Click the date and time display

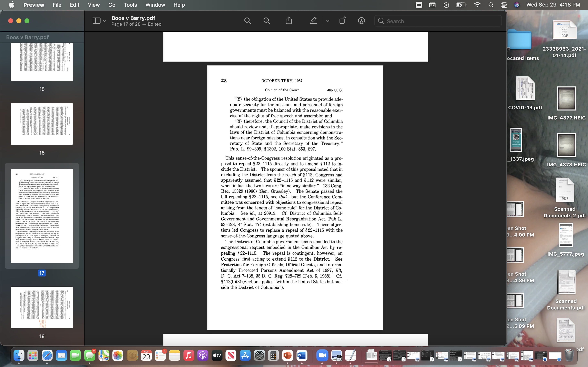point(553,5)
